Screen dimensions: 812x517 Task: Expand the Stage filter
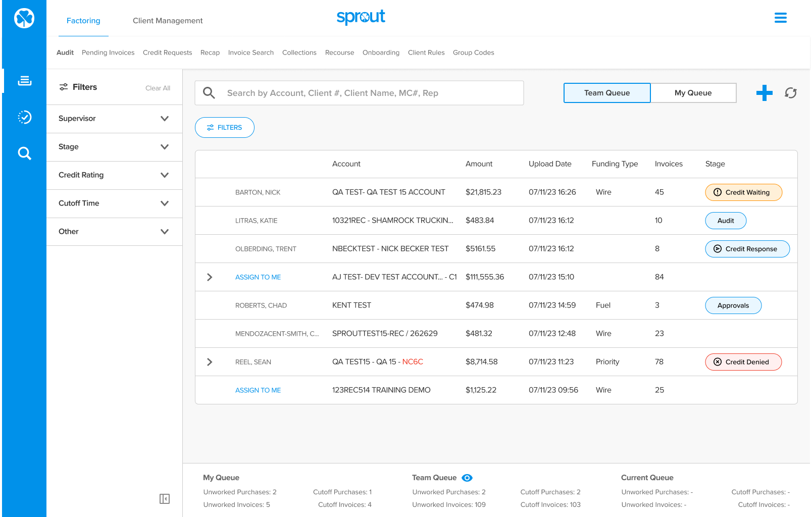pyautogui.click(x=114, y=147)
